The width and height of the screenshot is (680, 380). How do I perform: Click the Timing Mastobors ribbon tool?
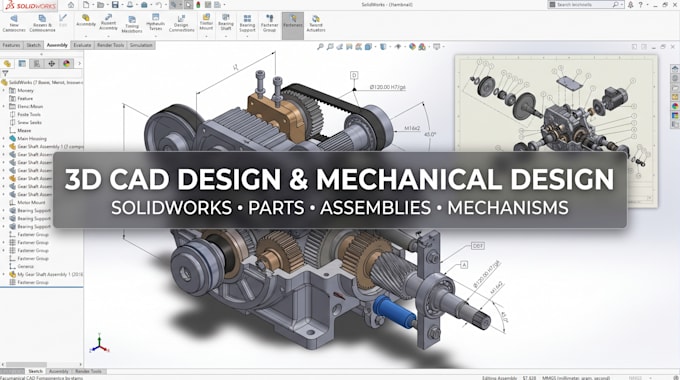132,25
